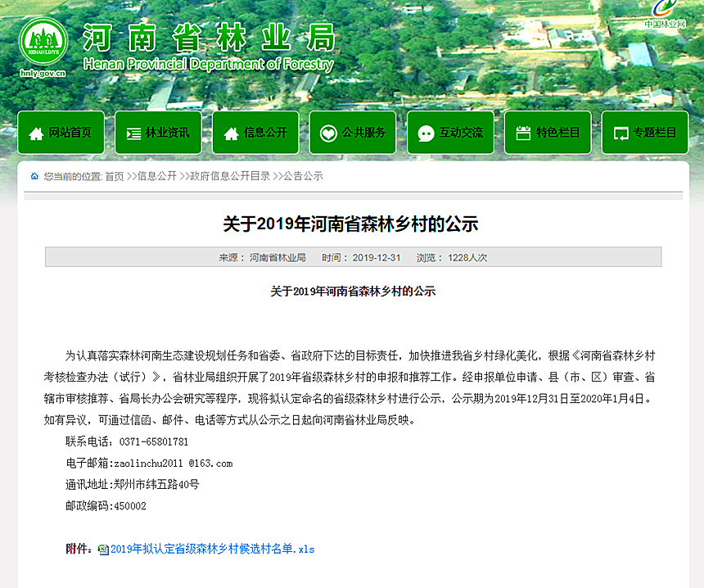The height and width of the screenshot is (588, 704).
Task: Click the chat bubble icon on 互动交流
Action: pyautogui.click(x=426, y=133)
